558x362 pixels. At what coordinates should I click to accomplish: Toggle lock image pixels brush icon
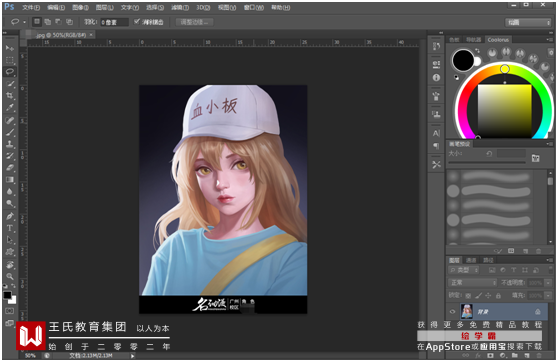[x=478, y=295]
